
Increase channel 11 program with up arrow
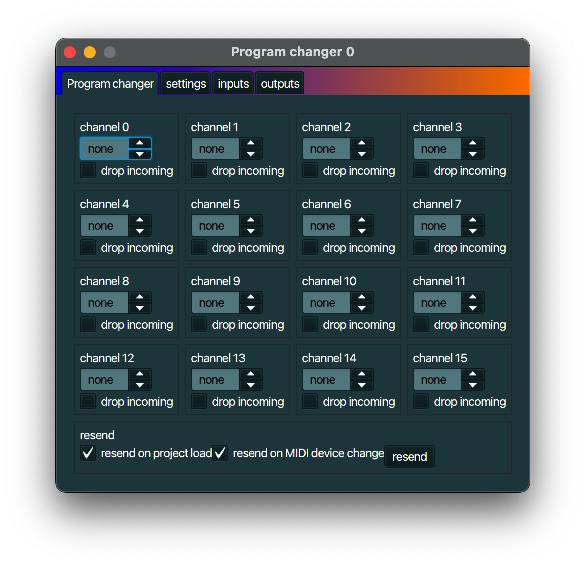473,297
